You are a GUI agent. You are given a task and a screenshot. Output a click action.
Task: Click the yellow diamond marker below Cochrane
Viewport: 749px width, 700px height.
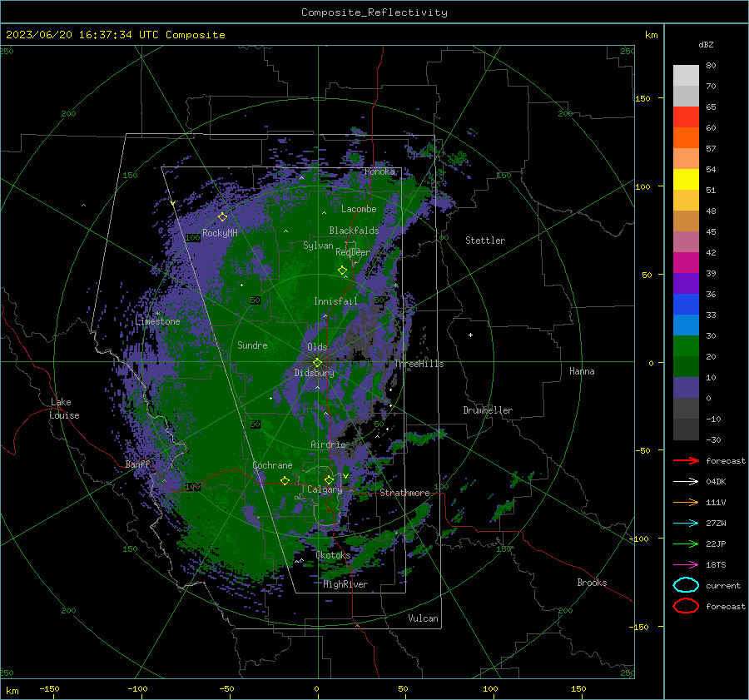pyautogui.click(x=285, y=480)
